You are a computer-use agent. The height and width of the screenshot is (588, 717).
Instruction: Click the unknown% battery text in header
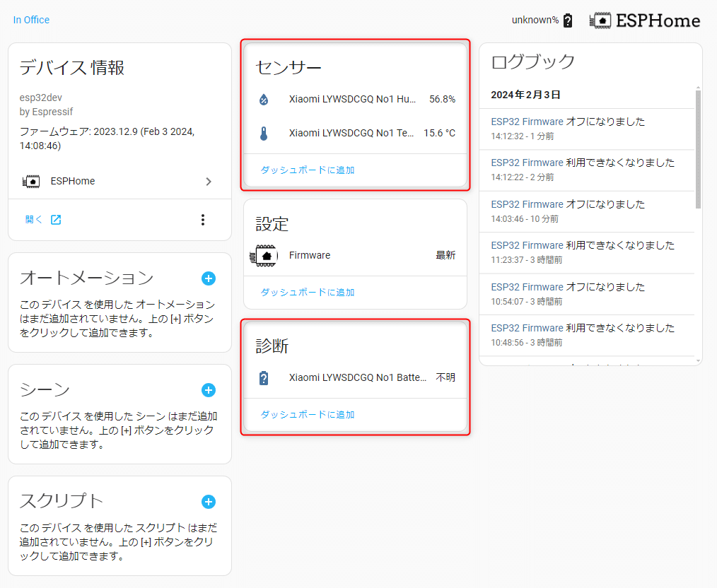click(x=535, y=20)
